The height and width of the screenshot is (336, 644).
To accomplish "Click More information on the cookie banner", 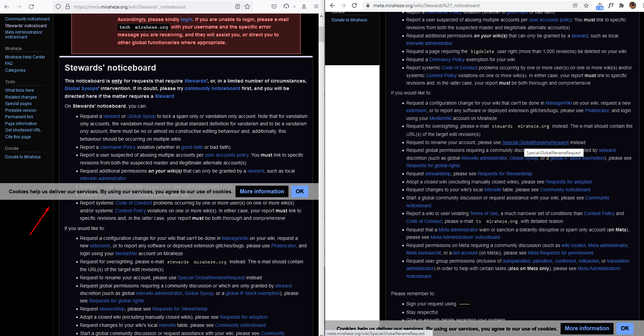I will tap(262, 191).
